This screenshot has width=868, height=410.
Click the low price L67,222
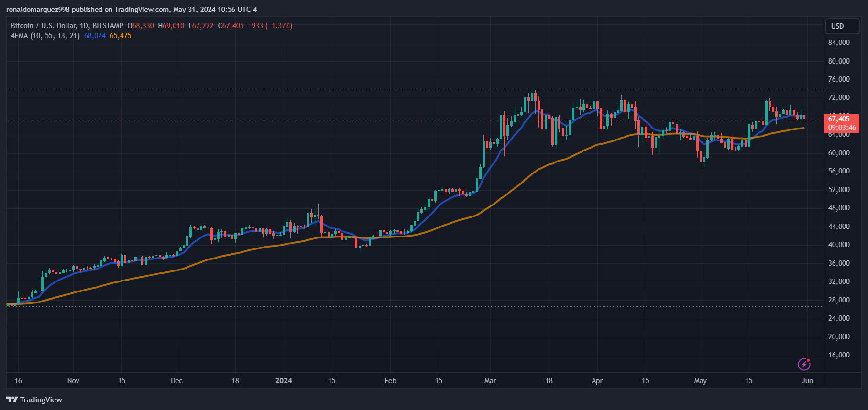(201, 26)
